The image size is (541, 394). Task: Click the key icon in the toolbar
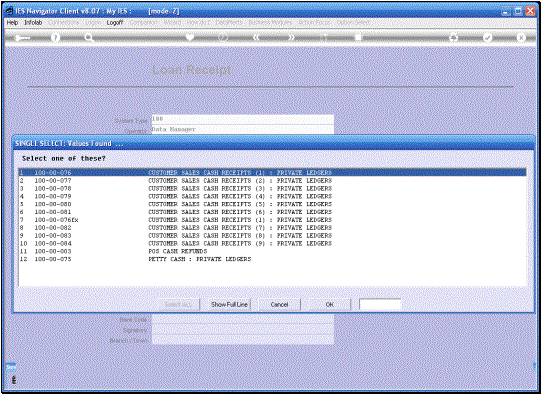(x=22, y=38)
